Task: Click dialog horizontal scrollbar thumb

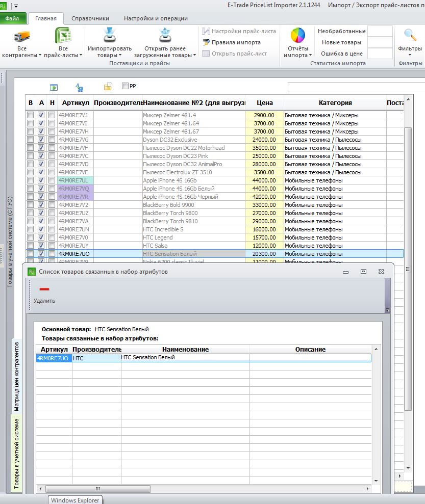Action: coord(98,489)
